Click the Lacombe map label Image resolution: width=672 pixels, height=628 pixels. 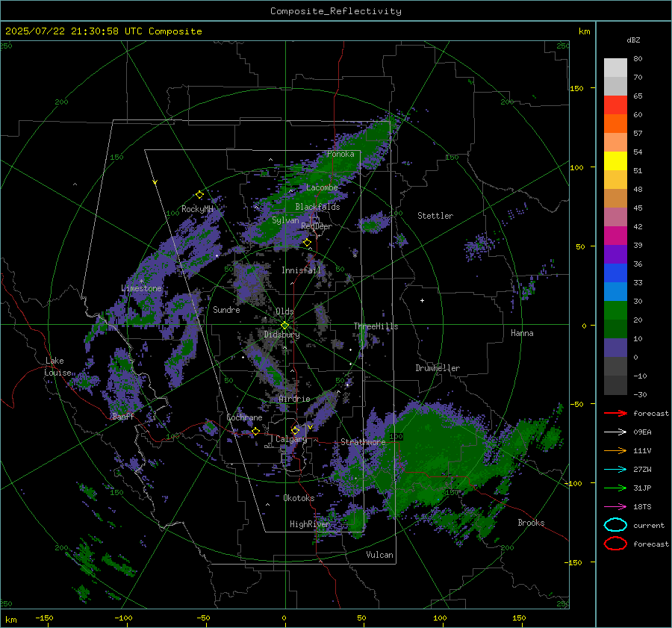pos(322,187)
